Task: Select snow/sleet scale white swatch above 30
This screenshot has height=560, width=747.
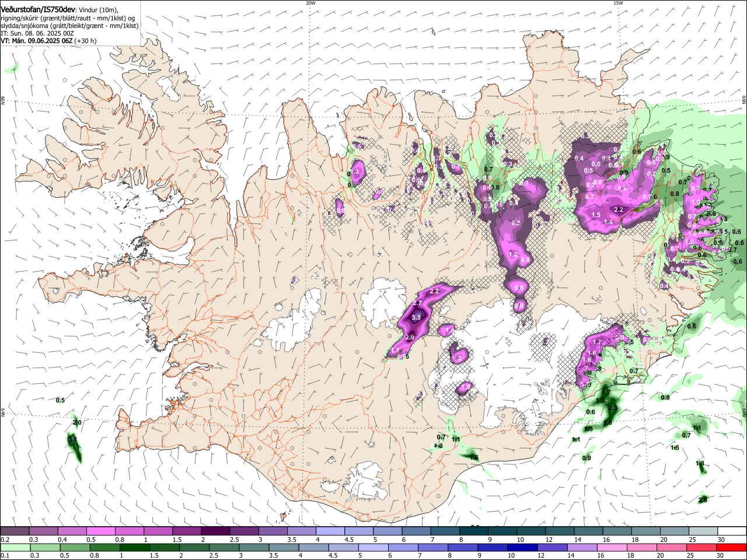Action: tap(732, 531)
